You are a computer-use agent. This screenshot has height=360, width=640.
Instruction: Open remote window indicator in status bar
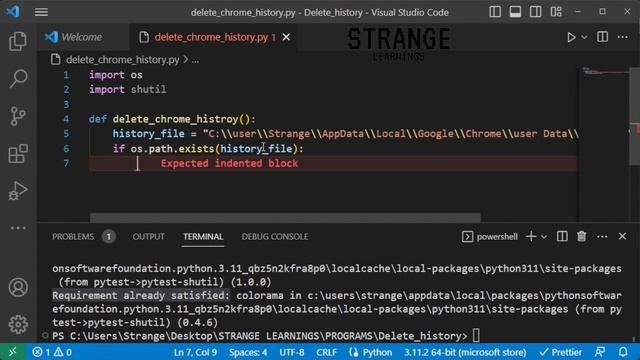tap(13, 352)
